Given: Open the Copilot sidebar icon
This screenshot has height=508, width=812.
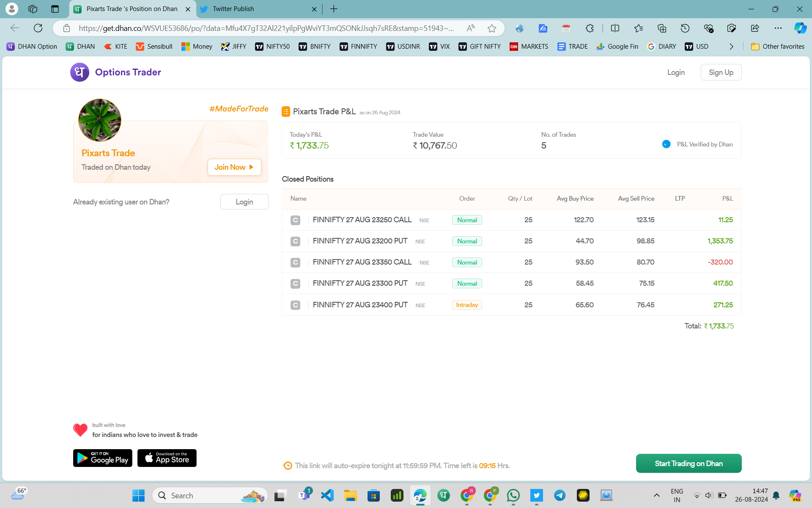Looking at the screenshot, I should pyautogui.click(x=800, y=28).
